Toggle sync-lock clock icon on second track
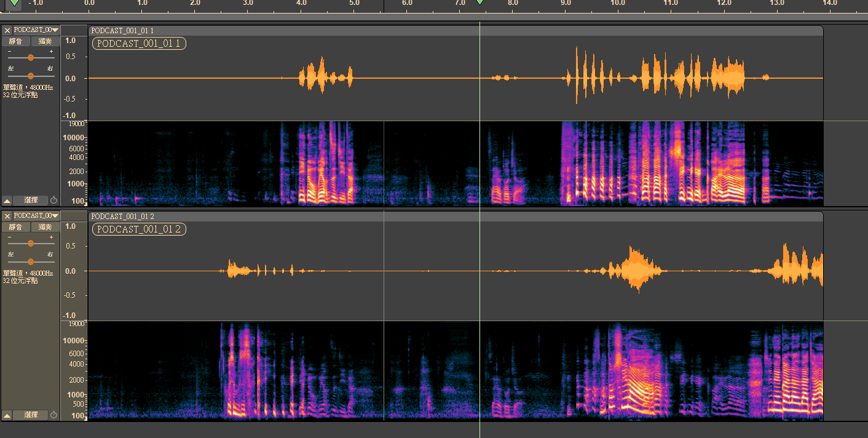This screenshot has height=438, width=868. pos(54,415)
